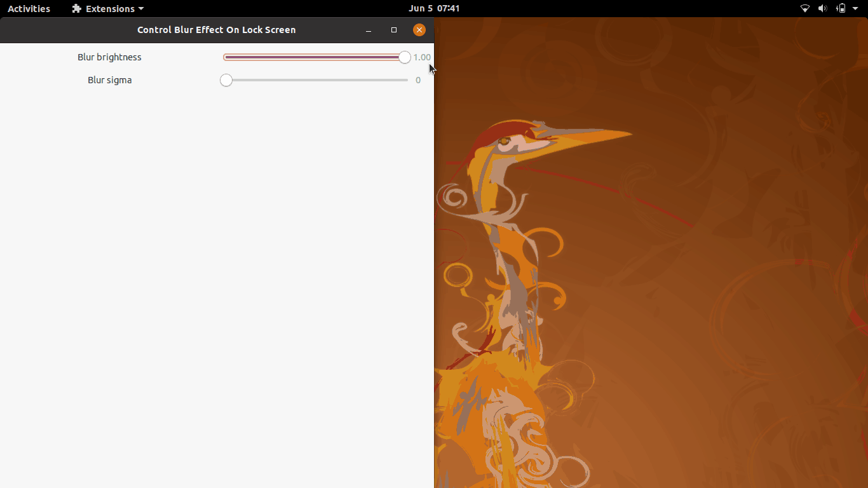Click the Activities button in top bar
The height and width of the screenshot is (488, 868).
(x=29, y=9)
